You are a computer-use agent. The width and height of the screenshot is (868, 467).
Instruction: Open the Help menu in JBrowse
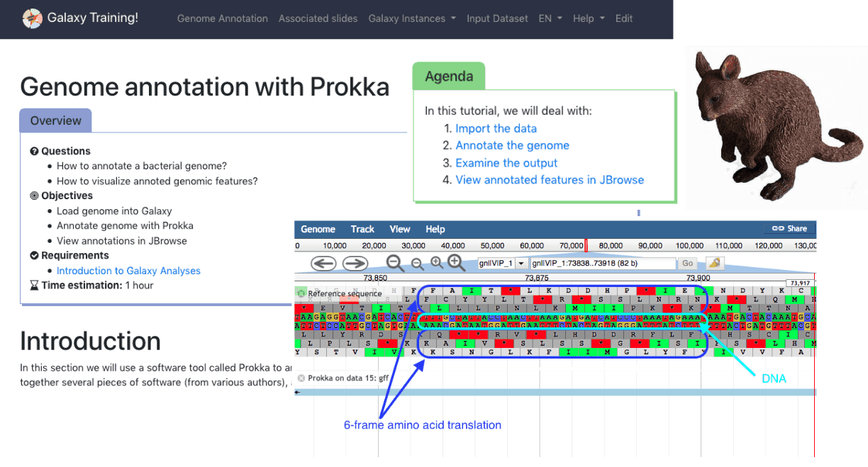[x=435, y=229]
